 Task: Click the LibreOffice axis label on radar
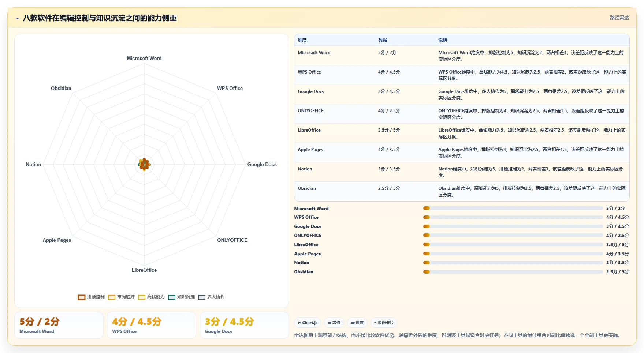[x=144, y=270]
